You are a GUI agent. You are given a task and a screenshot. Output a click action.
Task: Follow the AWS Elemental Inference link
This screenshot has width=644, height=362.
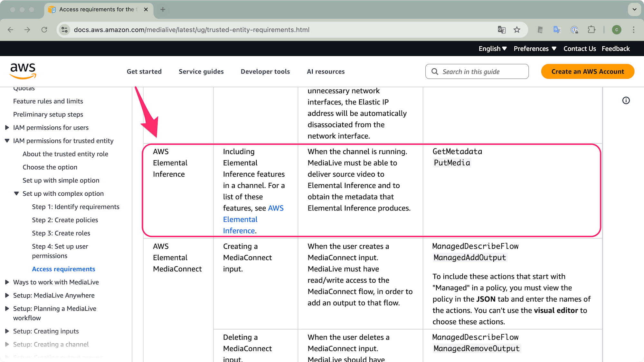240,220
